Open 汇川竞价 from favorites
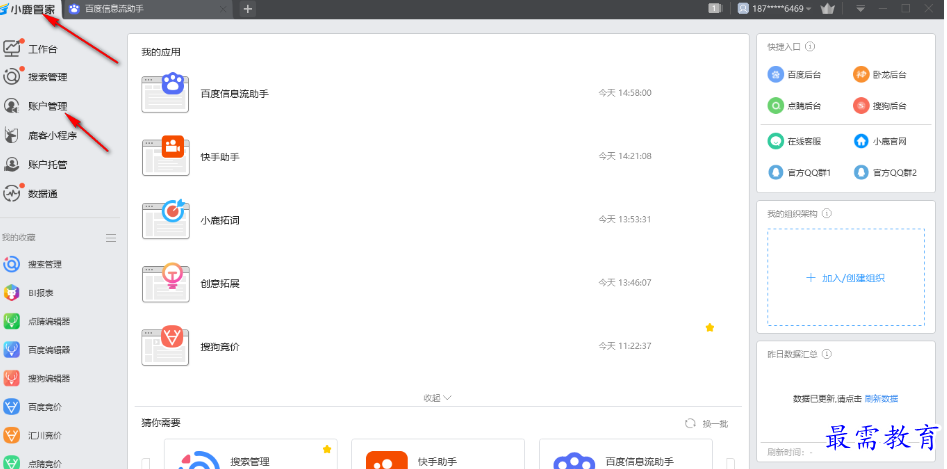The height and width of the screenshot is (469, 947). [x=34, y=435]
